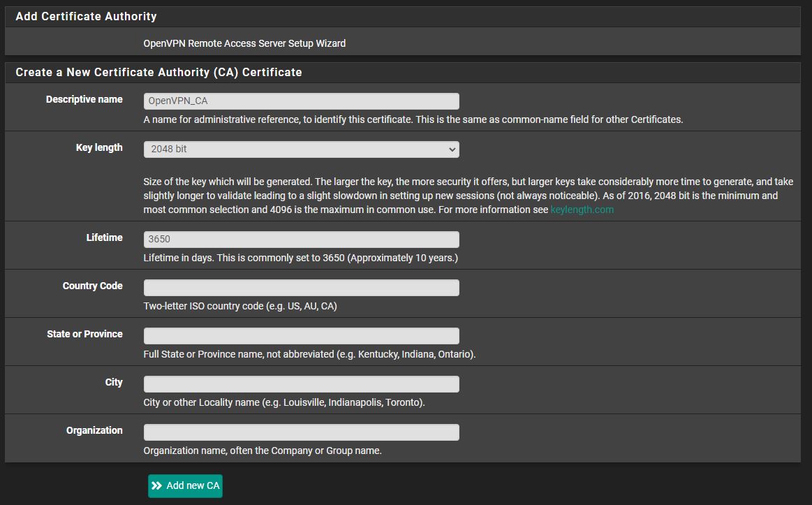Click the City input field
The height and width of the screenshot is (505, 812).
pos(301,383)
